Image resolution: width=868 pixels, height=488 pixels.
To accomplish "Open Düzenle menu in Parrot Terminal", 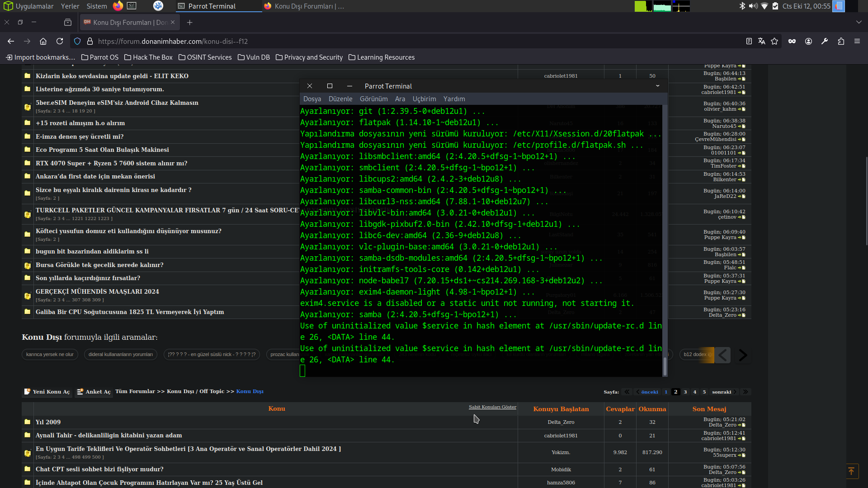I will [340, 99].
